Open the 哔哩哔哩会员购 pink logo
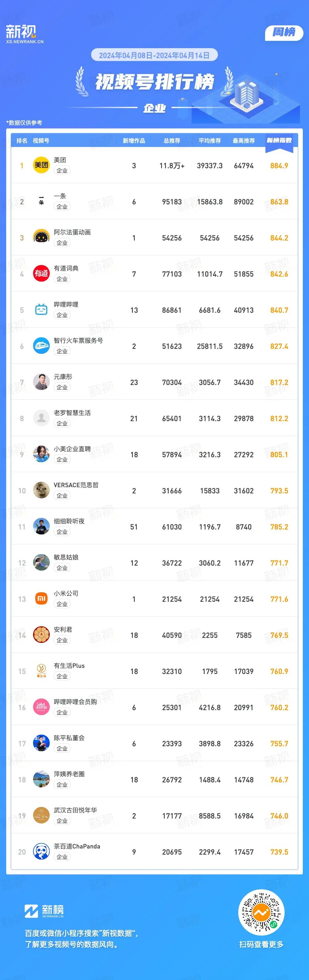 tap(41, 707)
